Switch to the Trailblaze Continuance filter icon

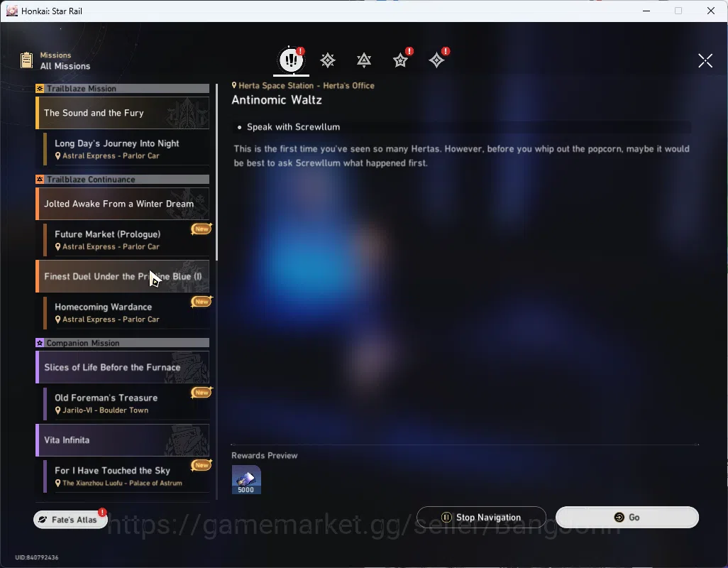(364, 60)
